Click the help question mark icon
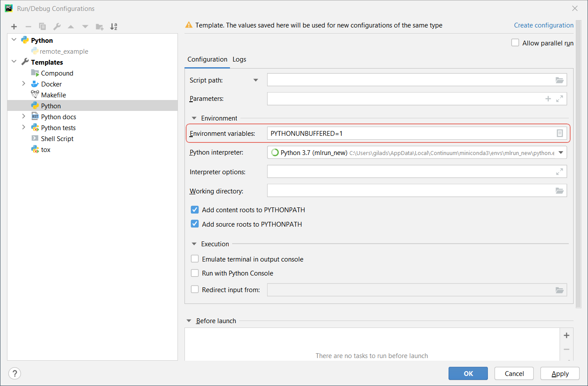Image resolution: width=588 pixels, height=386 pixels. coord(14,373)
